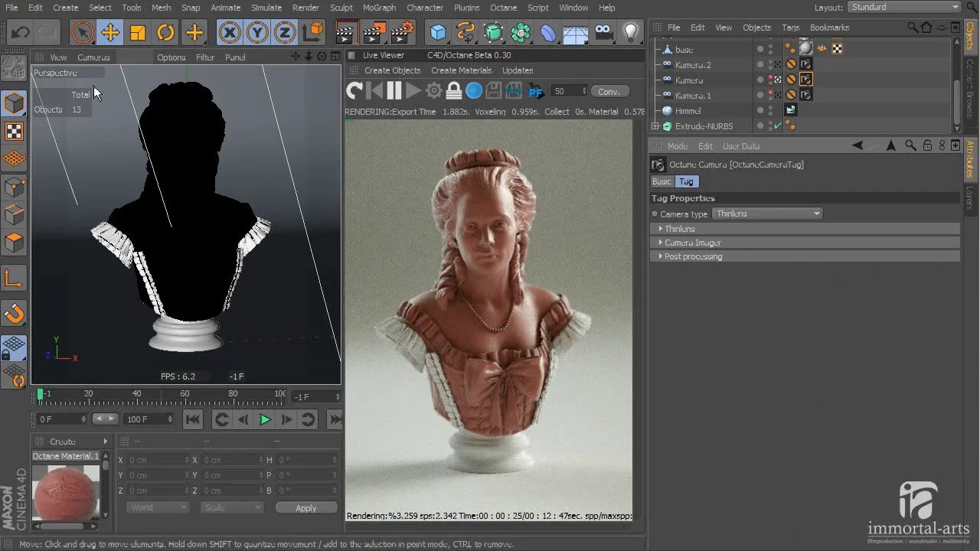Open Octane settings gear in Live Viewer
This screenshot has width=980, height=551.
[434, 91]
